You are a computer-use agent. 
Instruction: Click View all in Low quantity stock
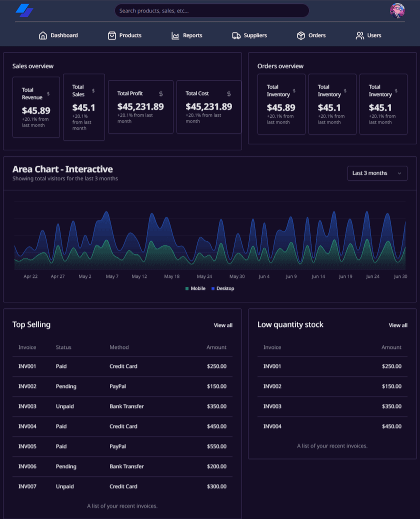coord(398,325)
